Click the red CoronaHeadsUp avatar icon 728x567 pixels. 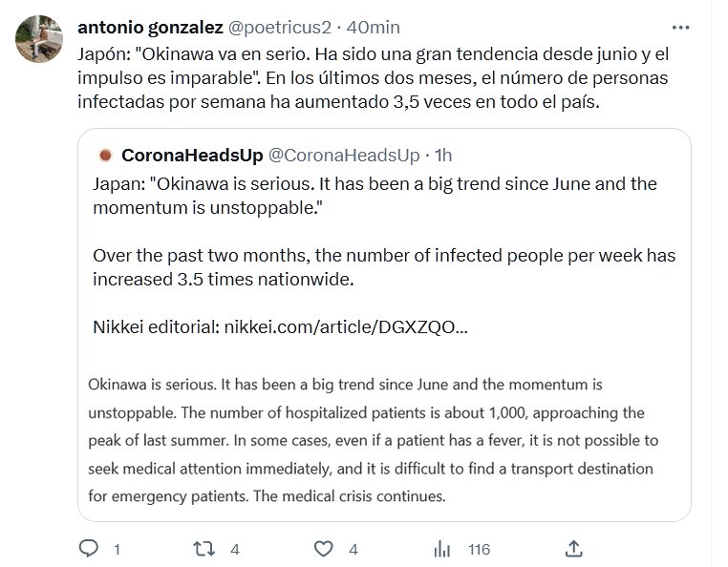[x=105, y=155]
